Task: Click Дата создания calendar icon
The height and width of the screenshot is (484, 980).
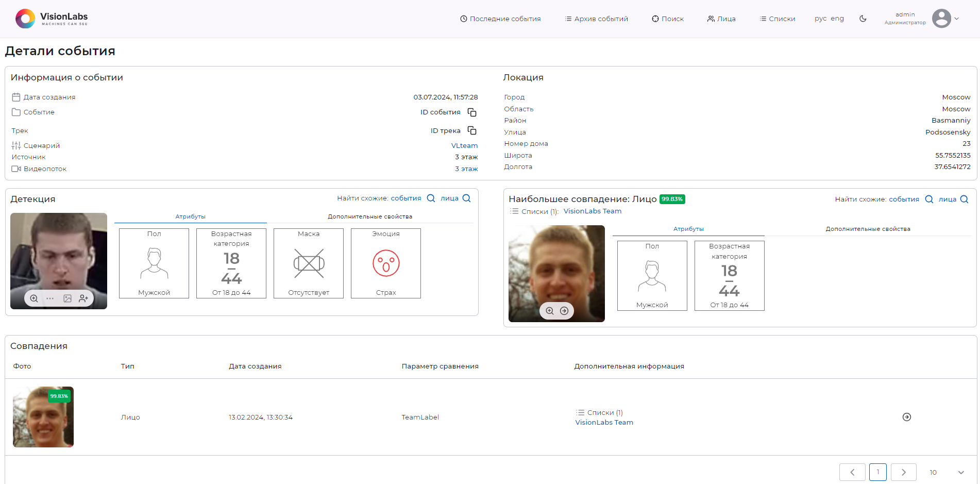Action: click(16, 97)
